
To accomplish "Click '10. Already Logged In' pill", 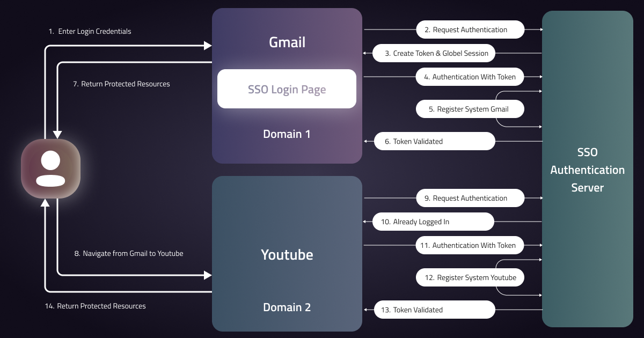I will point(434,222).
